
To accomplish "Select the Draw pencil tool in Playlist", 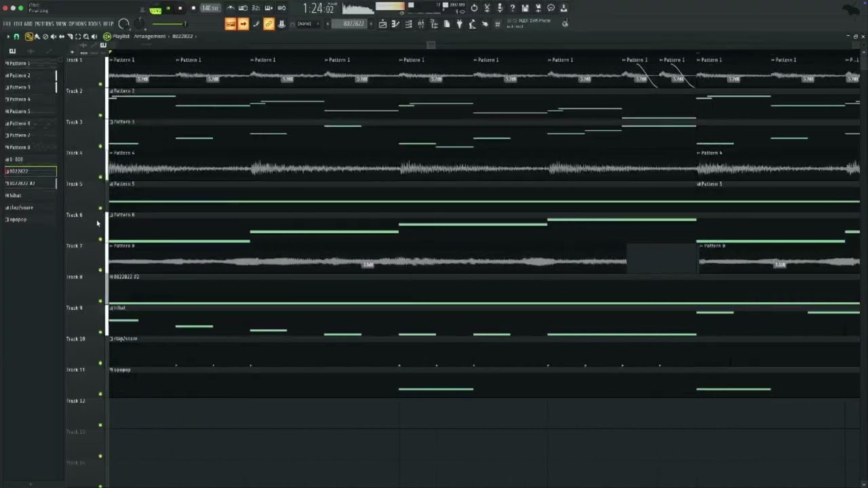I will [29, 37].
